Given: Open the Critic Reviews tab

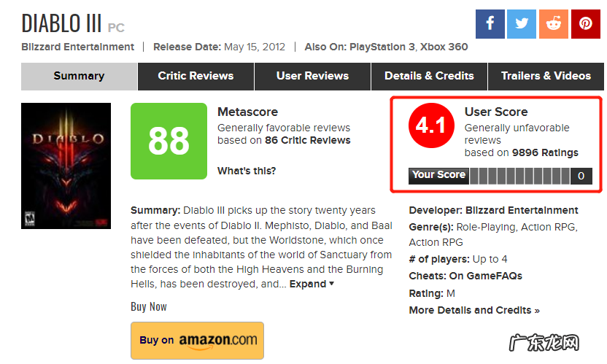Looking at the screenshot, I should click(196, 76).
